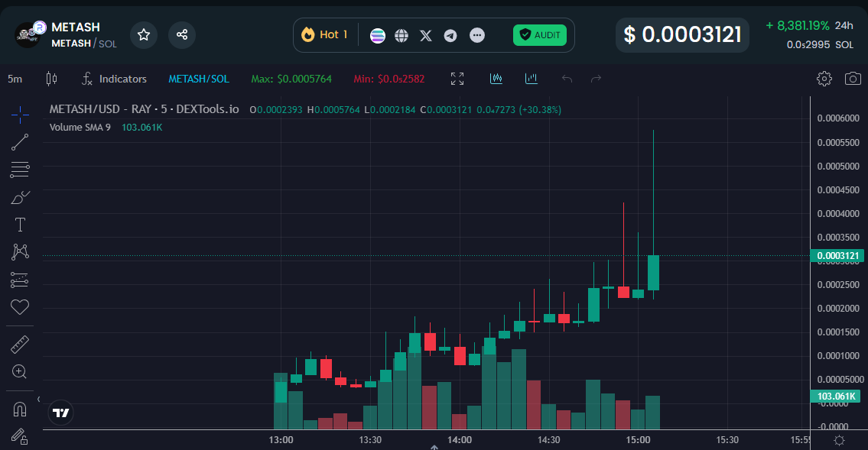Screen dimensions: 868x450
Task: Switch chart to METASH/SOL
Action: [199, 79]
